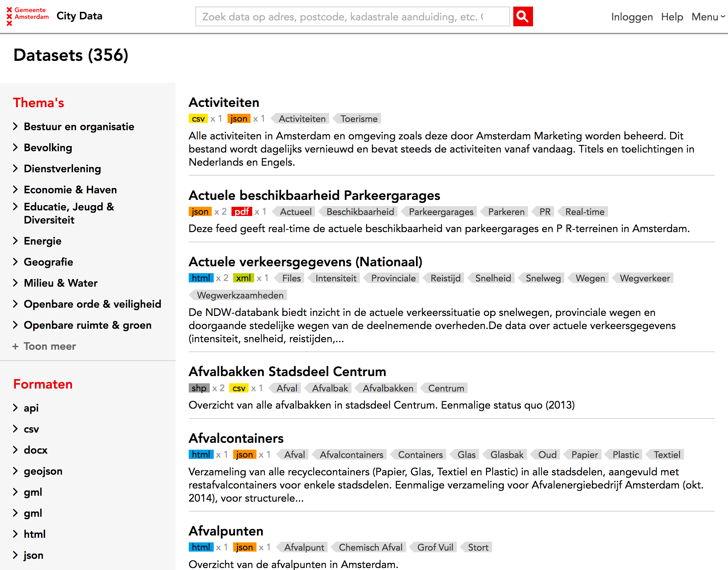Click html badge under Afvalcontainers
Viewport: 728px width, 570px height.
click(x=201, y=454)
